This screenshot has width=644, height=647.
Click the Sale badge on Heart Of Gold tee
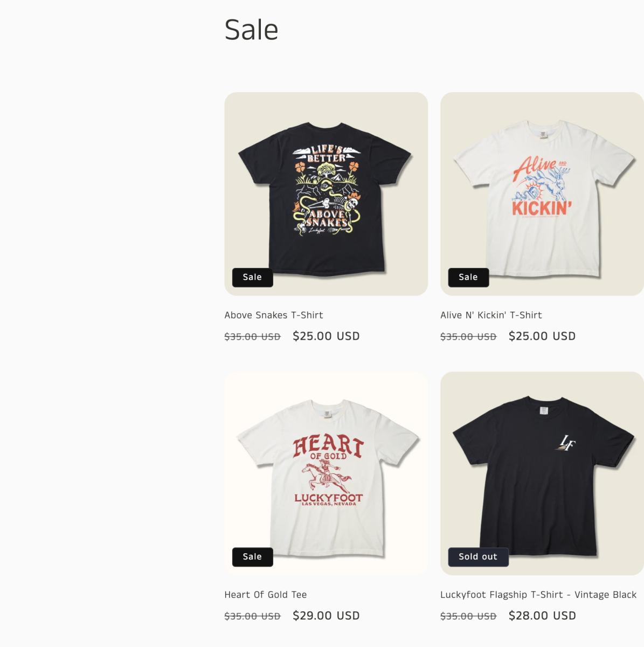(252, 556)
